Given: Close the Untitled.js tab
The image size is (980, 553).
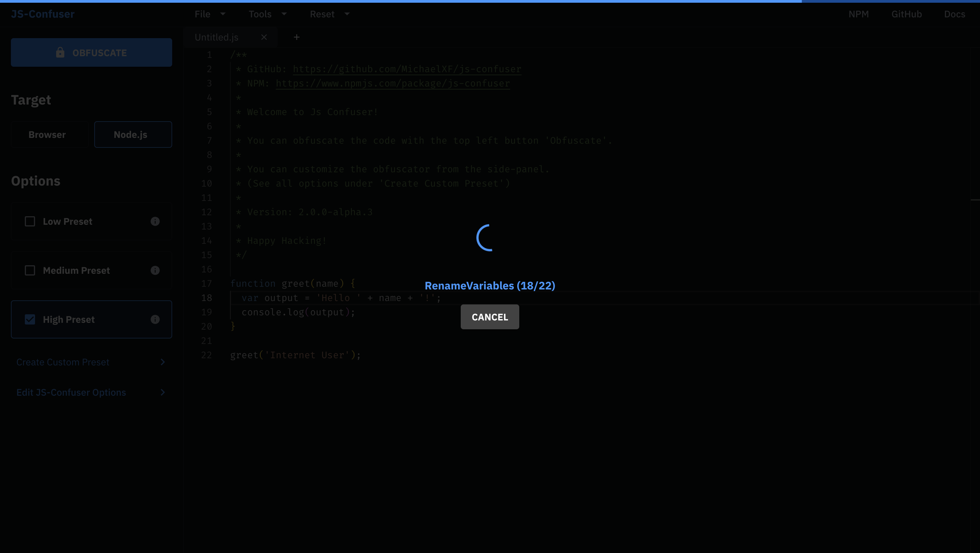Looking at the screenshot, I should click(264, 37).
